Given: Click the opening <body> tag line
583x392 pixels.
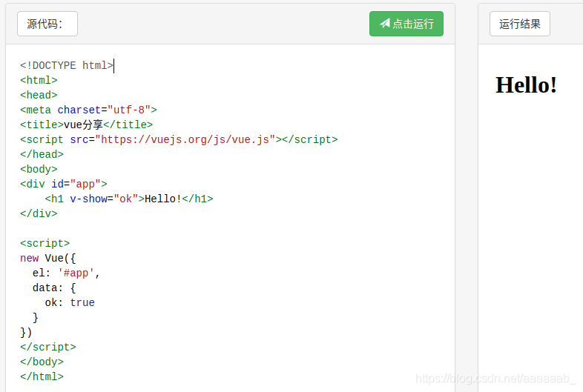Looking at the screenshot, I should tap(39, 169).
